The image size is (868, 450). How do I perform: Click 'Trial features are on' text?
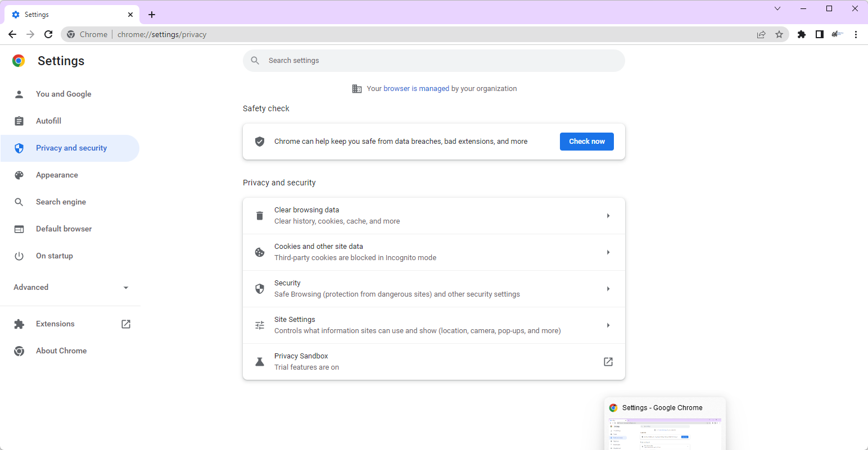tap(306, 367)
